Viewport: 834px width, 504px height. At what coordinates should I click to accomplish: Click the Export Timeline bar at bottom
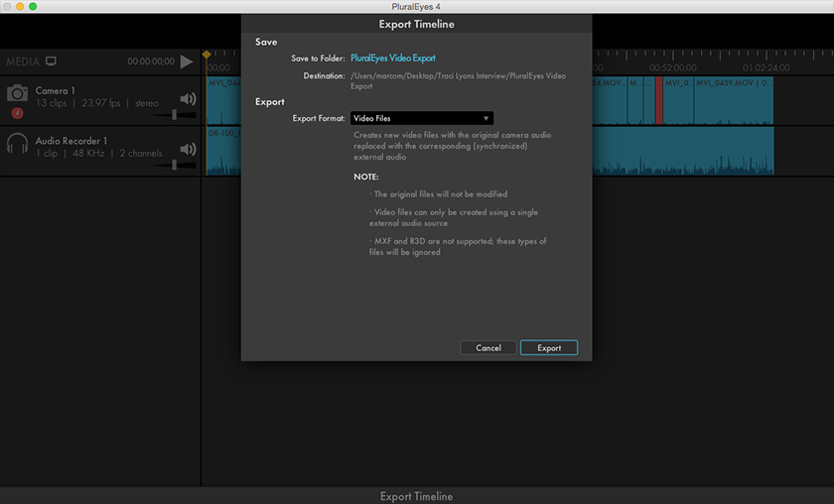(417, 496)
